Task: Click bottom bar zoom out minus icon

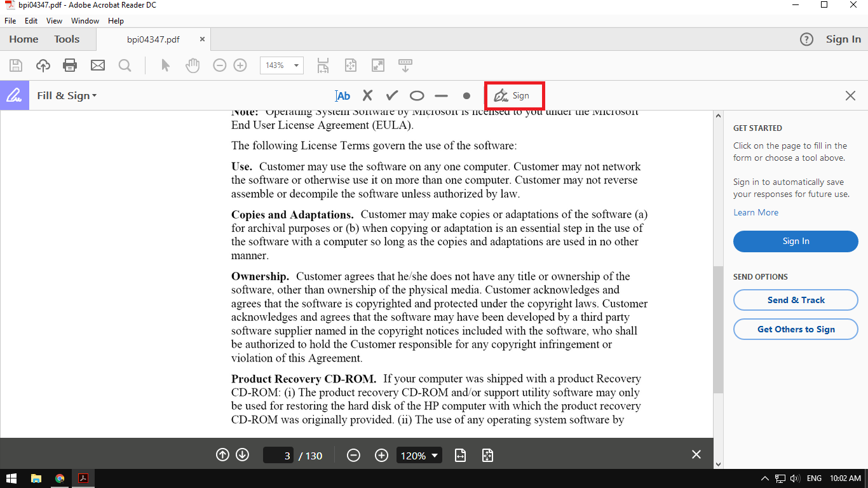Action: pos(354,456)
